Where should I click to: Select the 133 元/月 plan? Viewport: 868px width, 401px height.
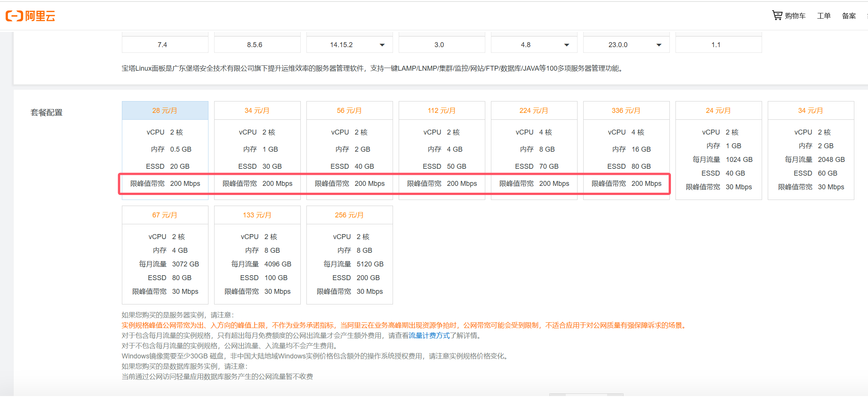pos(257,255)
